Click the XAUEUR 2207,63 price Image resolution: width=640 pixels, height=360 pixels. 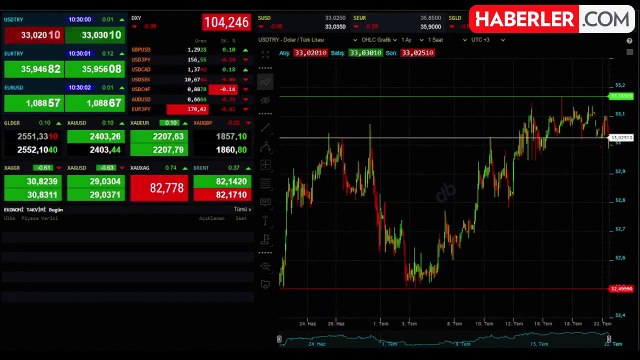coord(159,137)
